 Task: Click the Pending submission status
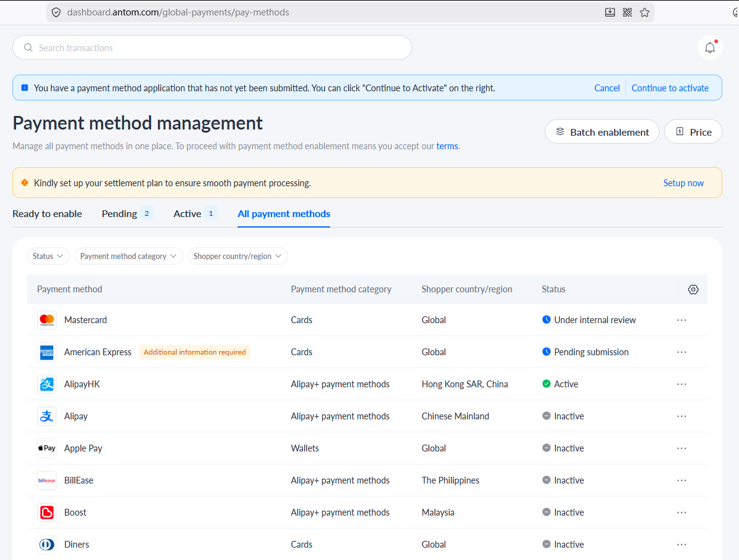[x=585, y=352]
